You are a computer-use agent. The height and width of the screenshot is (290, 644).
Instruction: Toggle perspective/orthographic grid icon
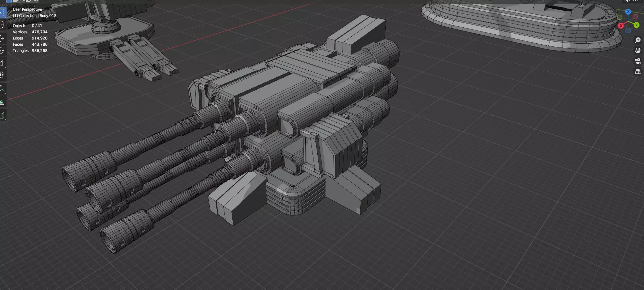click(x=637, y=72)
